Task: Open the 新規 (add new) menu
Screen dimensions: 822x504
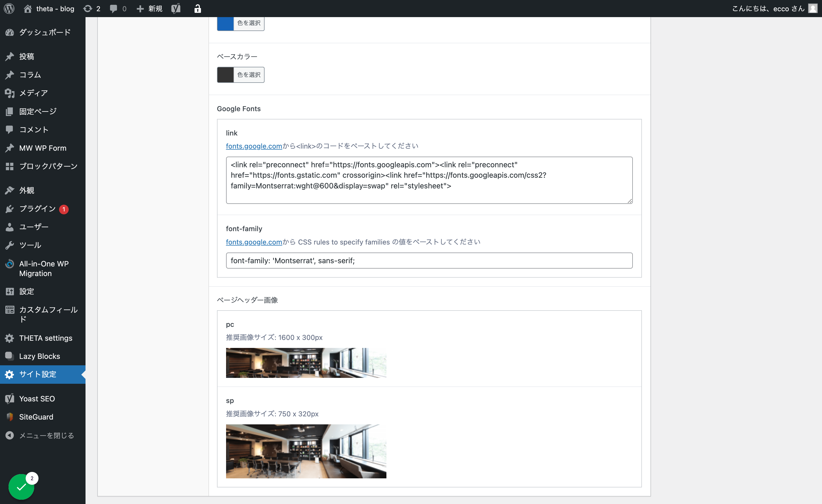Action: click(149, 9)
